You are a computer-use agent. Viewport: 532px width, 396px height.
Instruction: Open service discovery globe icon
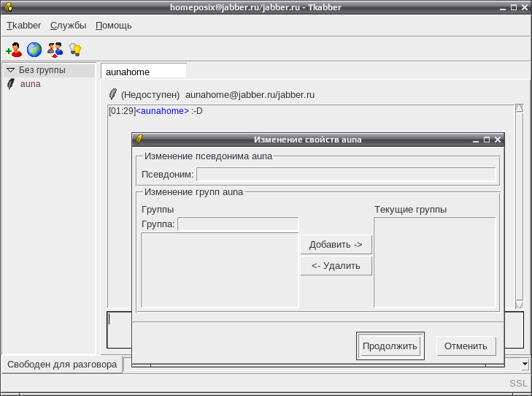(x=34, y=50)
